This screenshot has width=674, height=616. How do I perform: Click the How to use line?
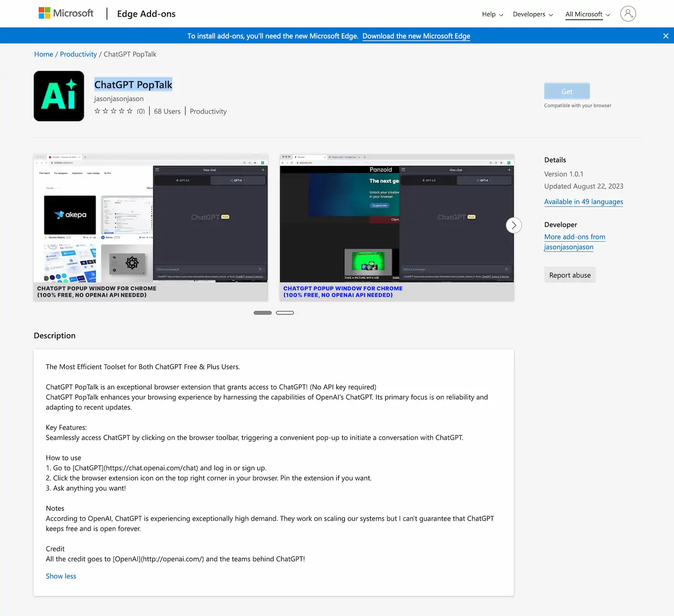pyautogui.click(x=63, y=458)
